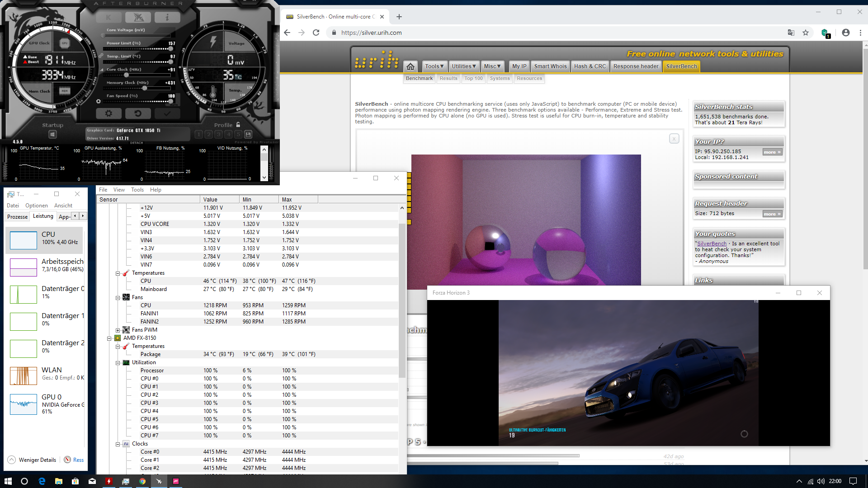Open the View menu in HWMonitor
This screenshot has width=868, height=488.
coord(119,190)
